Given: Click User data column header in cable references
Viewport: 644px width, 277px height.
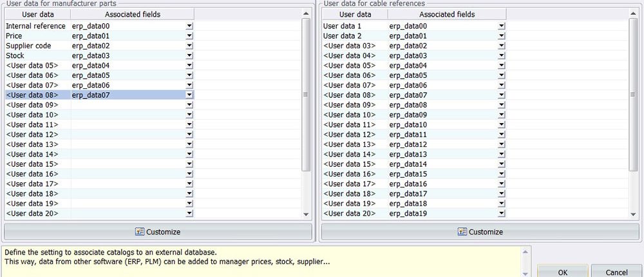Looking at the screenshot, I should coord(355,14).
